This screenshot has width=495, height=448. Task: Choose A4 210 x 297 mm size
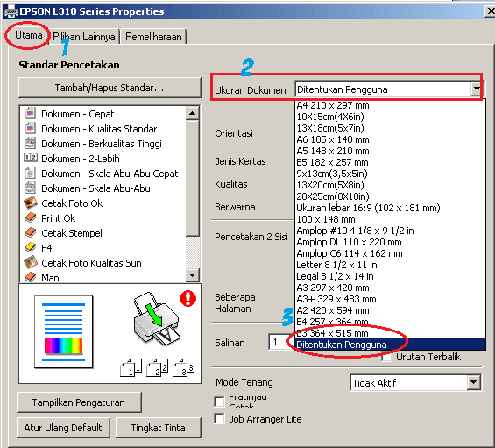[x=390, y=105]
